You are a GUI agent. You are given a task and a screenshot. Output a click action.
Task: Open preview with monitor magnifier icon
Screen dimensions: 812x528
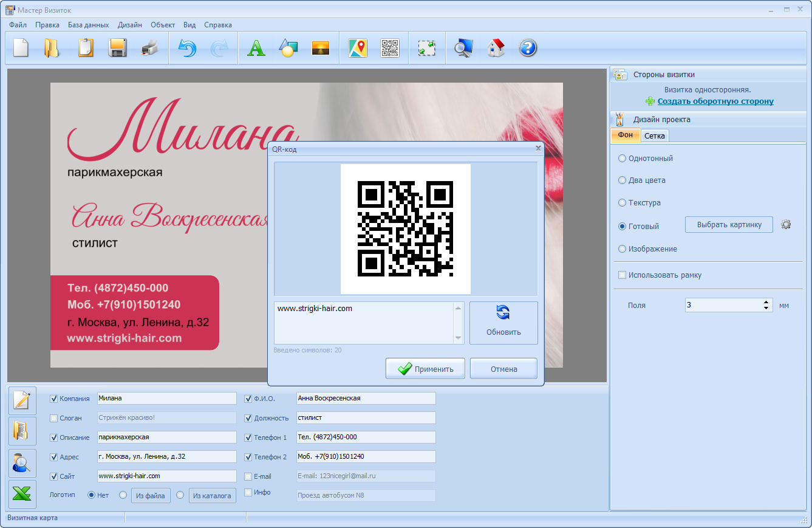click(463, 47)
